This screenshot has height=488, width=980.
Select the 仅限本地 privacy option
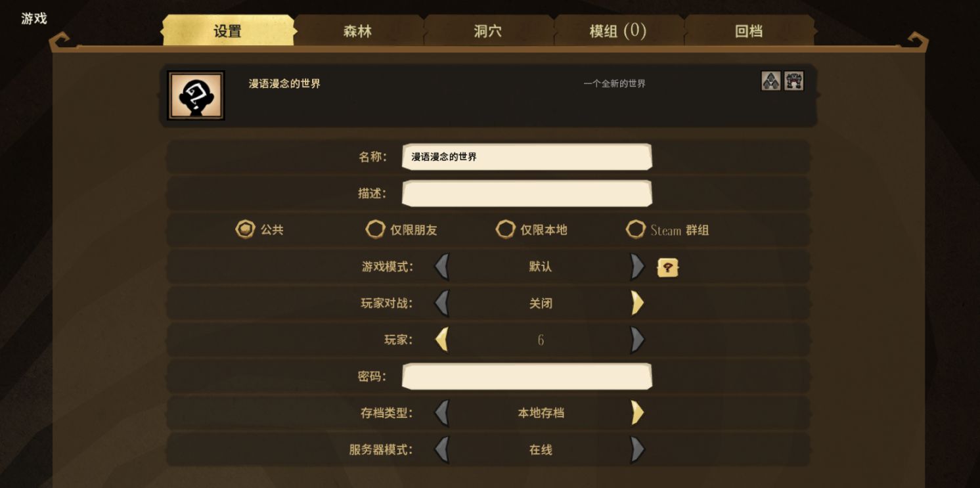531,230
